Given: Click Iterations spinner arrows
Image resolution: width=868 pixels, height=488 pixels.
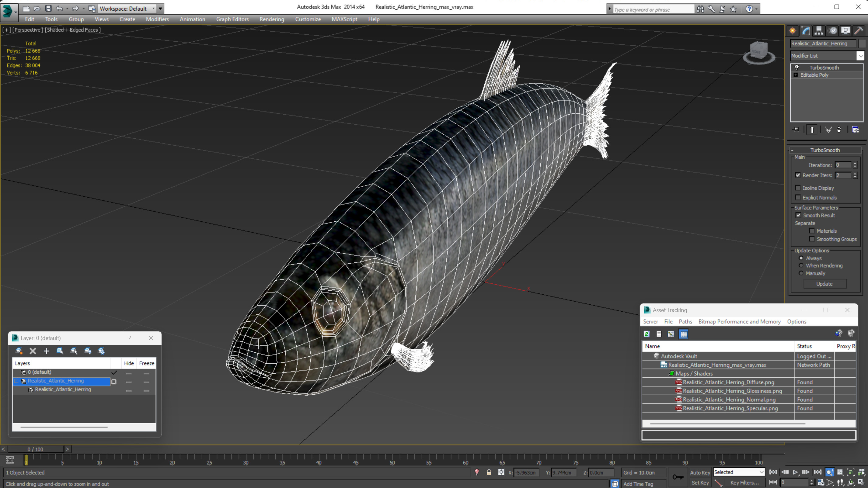Looking at the screenshot, I should (855, 165).
